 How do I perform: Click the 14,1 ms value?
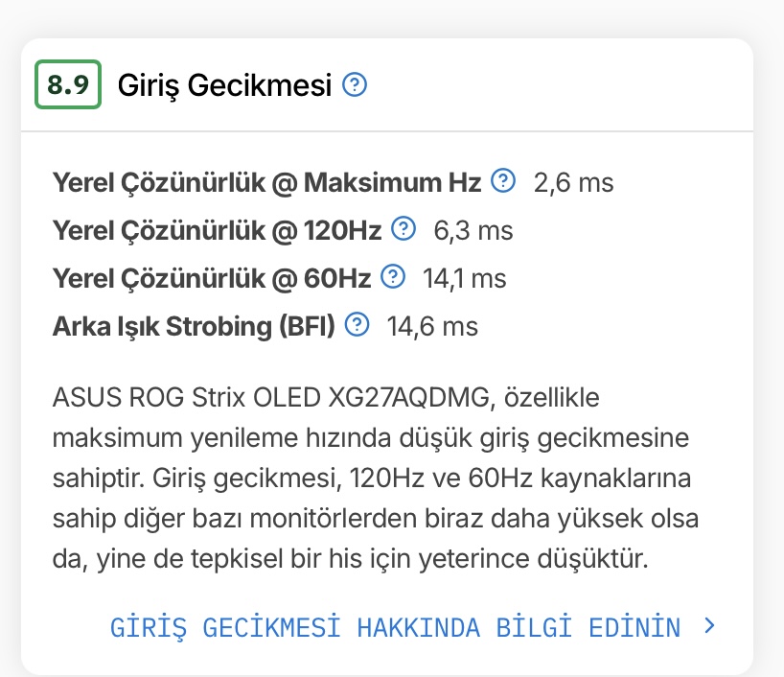(x=465, y=278)
